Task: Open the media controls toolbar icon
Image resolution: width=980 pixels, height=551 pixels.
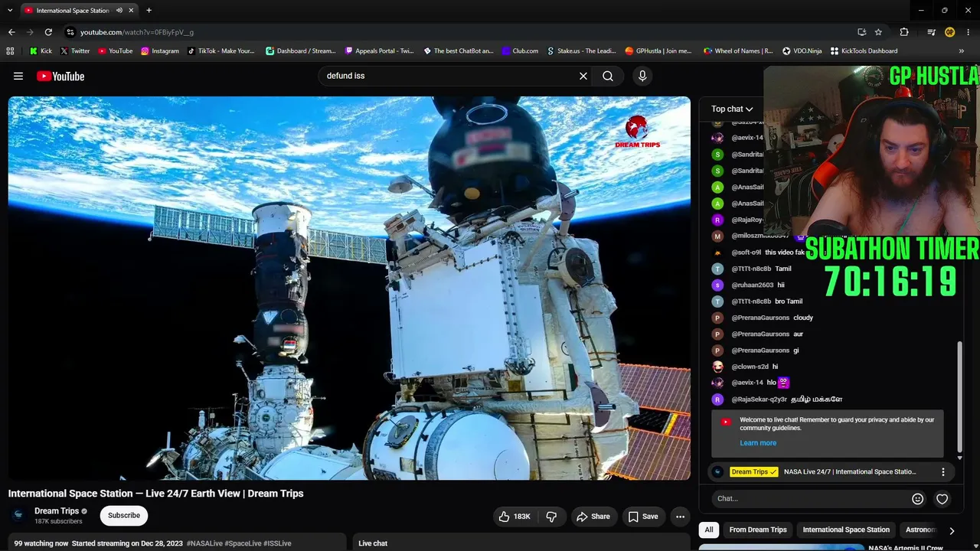Action: click(931, 32)
